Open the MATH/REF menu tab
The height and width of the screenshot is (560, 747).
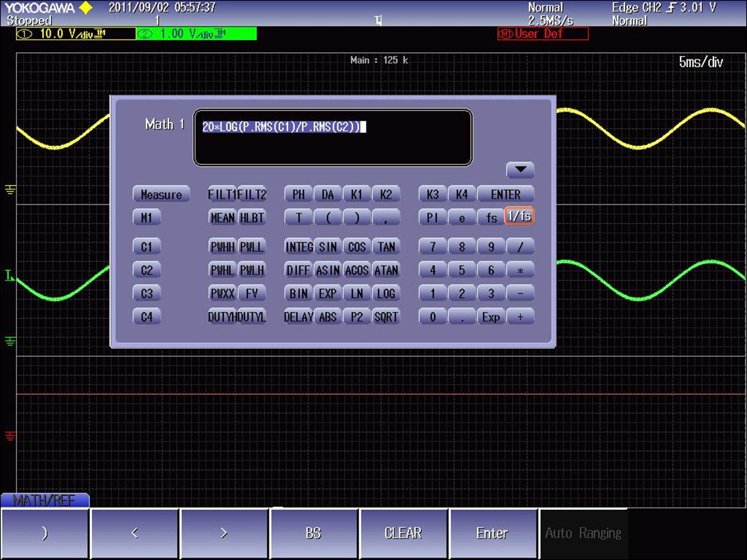pyautogui.click(x=45, y=501)
